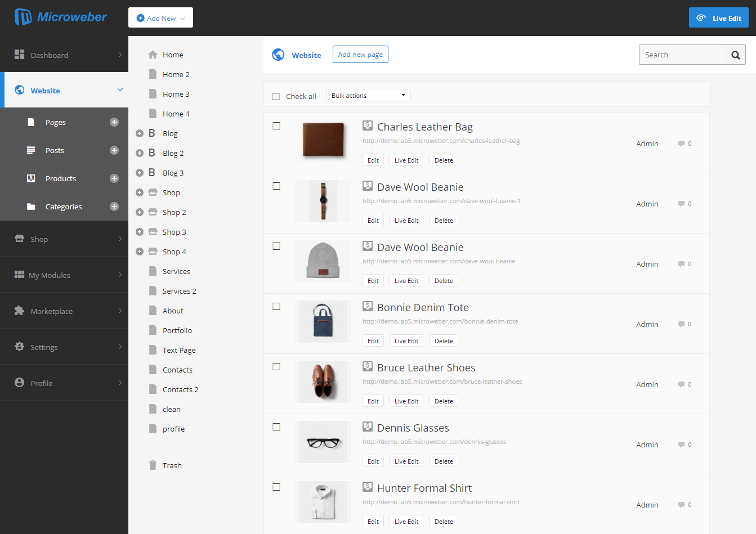Screen dimensions: 756x534
Task: Check the Hunter Formal Shirt checkbox
Action: (276, 487)
